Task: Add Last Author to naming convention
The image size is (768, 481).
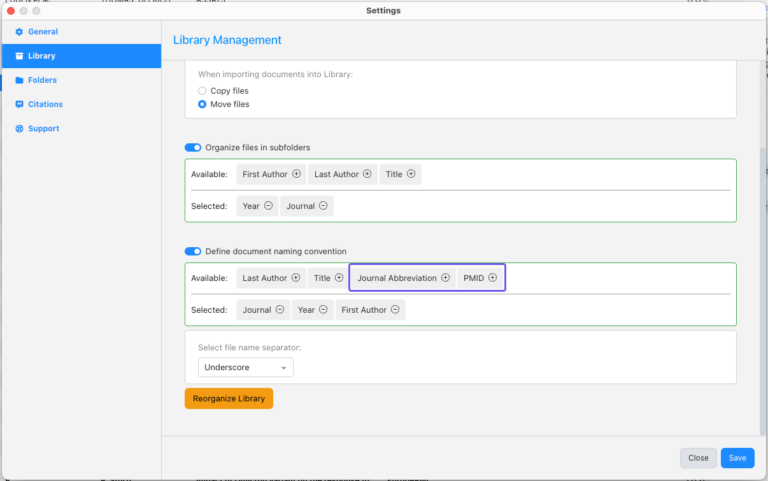Action: pyautogui.click(x=296, y=278)
